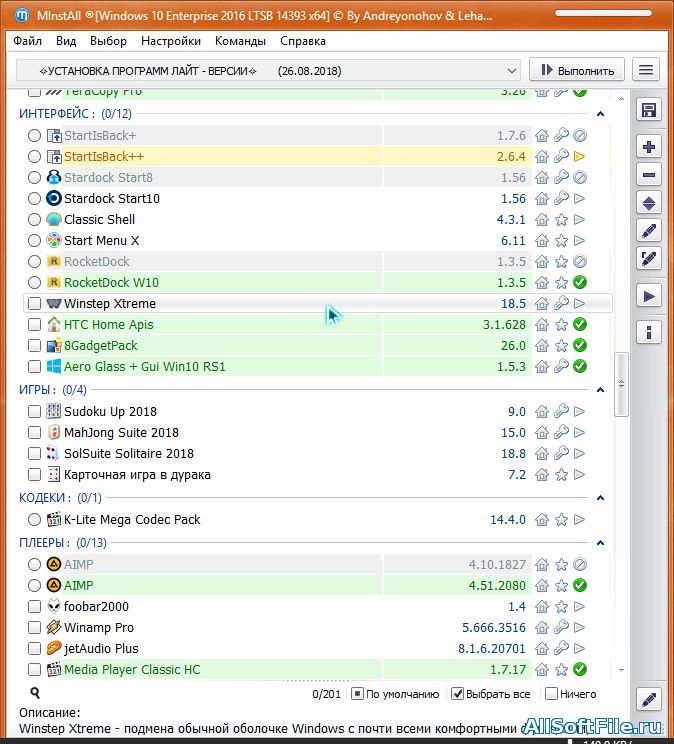The width and height of the screenshot is (674, 744).
Task: Collapse the КОДЕКИ section
Action: 600,498
